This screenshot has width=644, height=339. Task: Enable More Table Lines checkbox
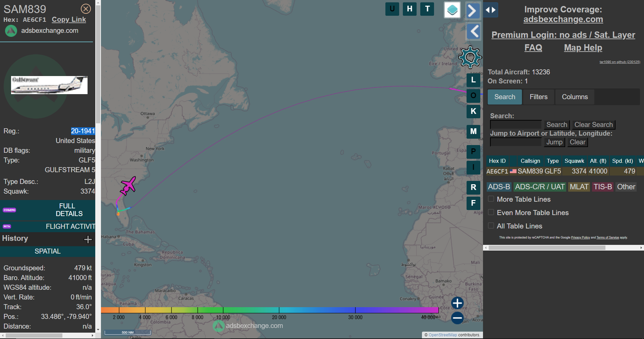pyautogui.click(x=491, y=199)
